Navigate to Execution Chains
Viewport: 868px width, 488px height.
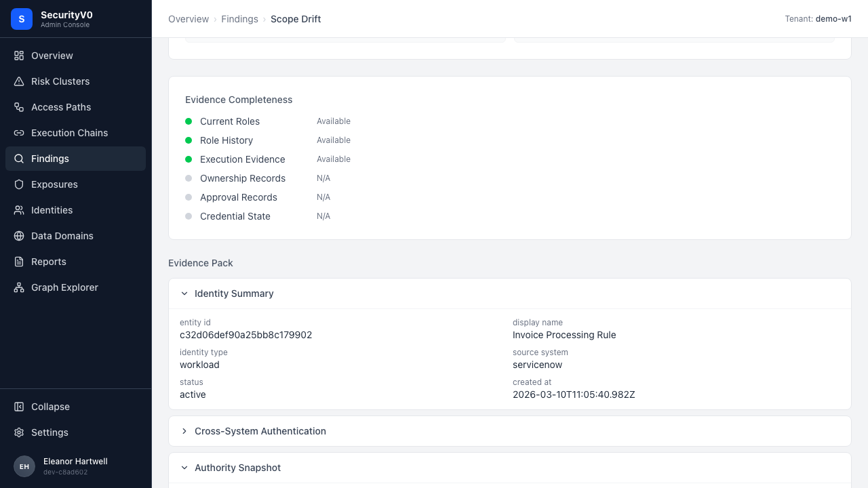(75, 133)
